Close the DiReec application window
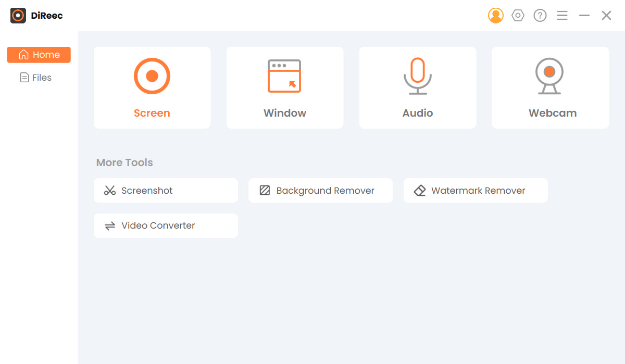 click(x=606, y=16)
